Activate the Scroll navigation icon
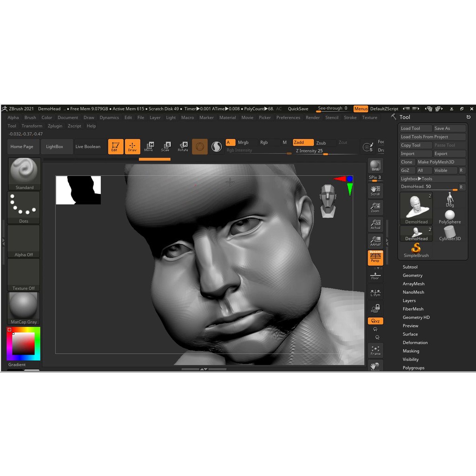The height and width of the screenshot is (476, 476). pos(376,190)
